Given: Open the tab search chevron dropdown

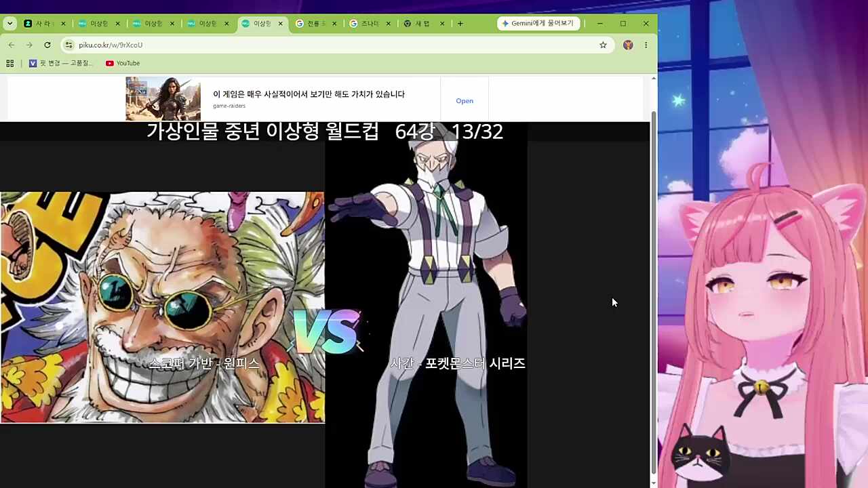Looking at the screenshot, I should point(9,23).
